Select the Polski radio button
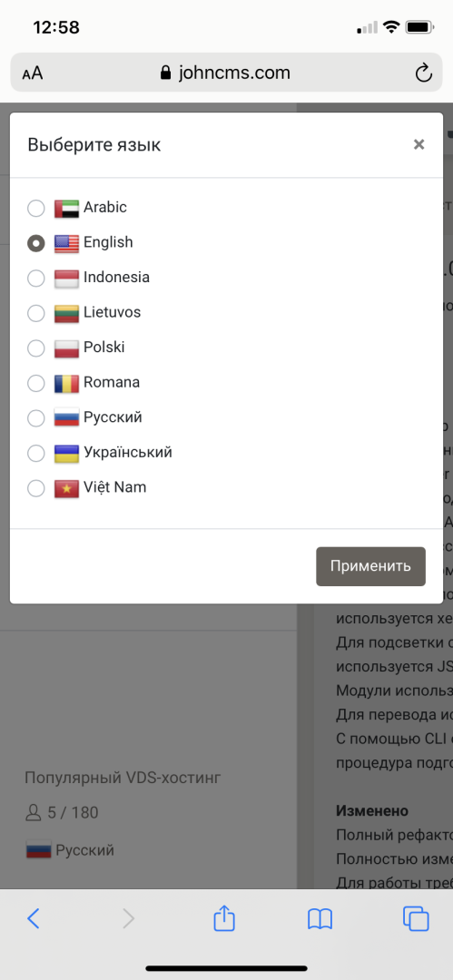 36,348
